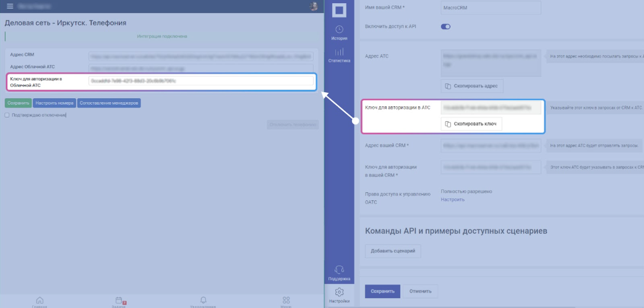Click the square logo atop sidebar
The width and height of the screenshot is (644, 308).
[339, 10]
